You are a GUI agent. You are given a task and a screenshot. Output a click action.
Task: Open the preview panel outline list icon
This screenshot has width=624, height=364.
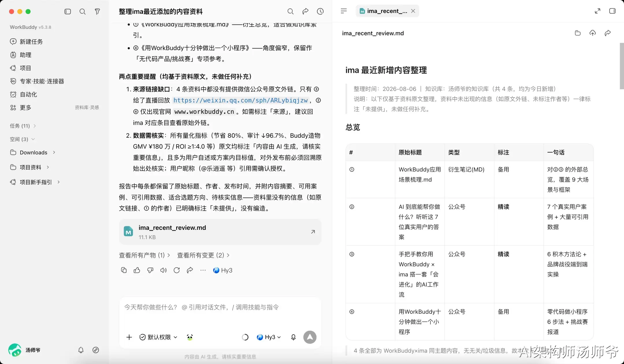(x=343, y=11)
